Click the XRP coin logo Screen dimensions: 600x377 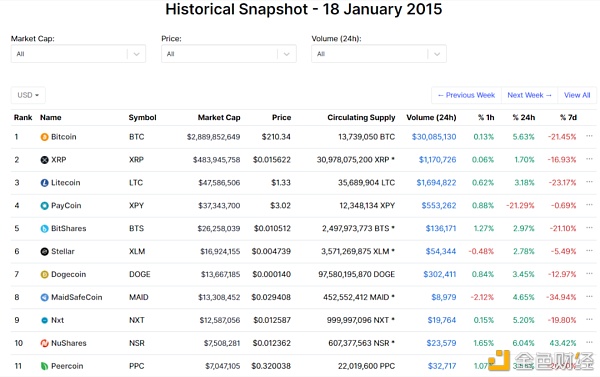tap(44, 160)
